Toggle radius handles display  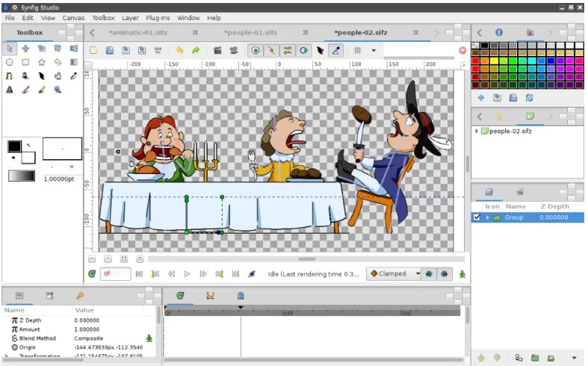(x=304, y=50)
